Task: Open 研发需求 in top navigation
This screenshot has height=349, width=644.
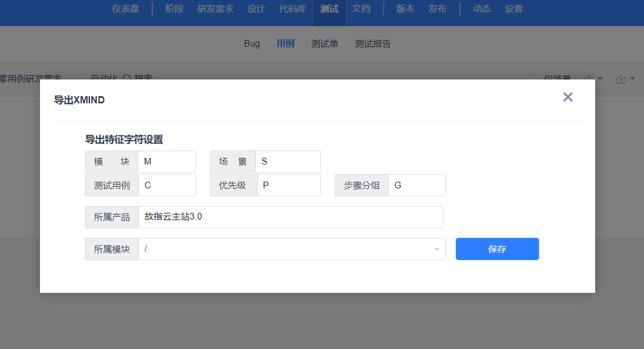Action: pos(215,9)
